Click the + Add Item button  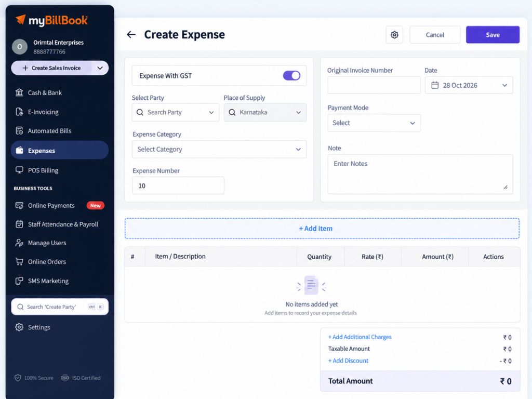tap(322, 229)
